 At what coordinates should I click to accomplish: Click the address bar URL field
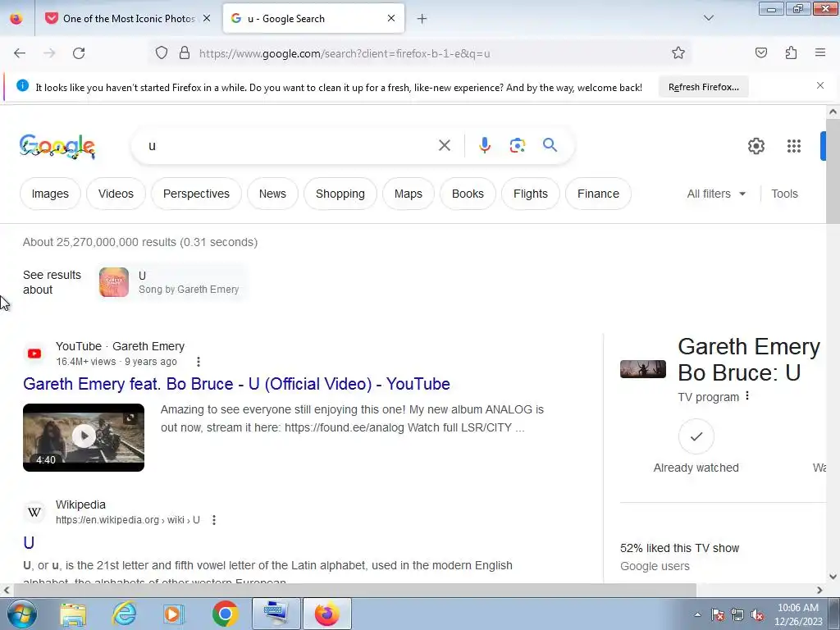click(x=428, y=53)
